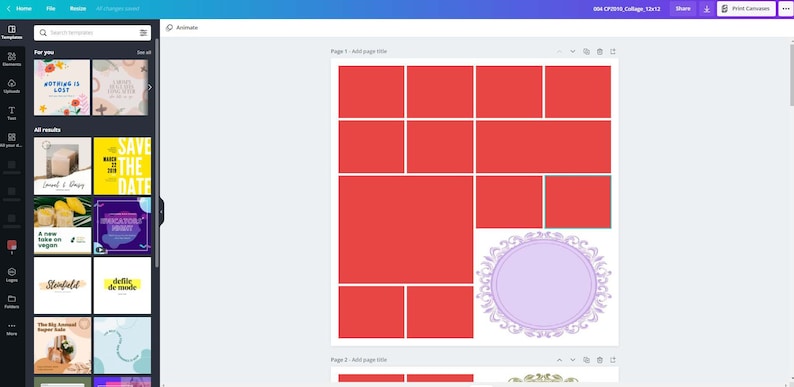Image resolution: width=794 pixels, height=387 pixels.
Task: Move Page 1 down with chevron
Action: 573,51
